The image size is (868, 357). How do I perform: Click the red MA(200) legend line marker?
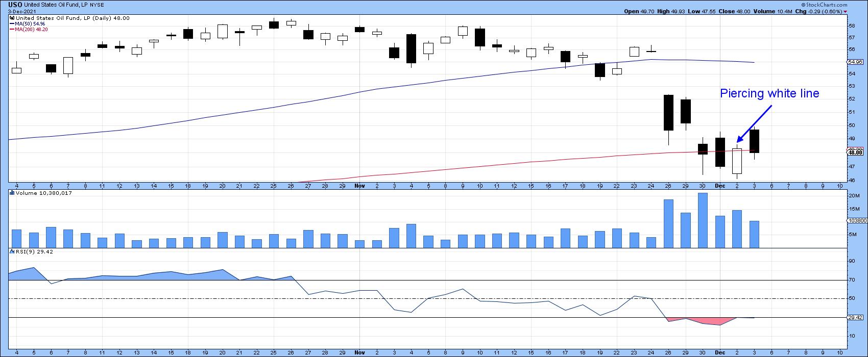click(x=12, y=30)
